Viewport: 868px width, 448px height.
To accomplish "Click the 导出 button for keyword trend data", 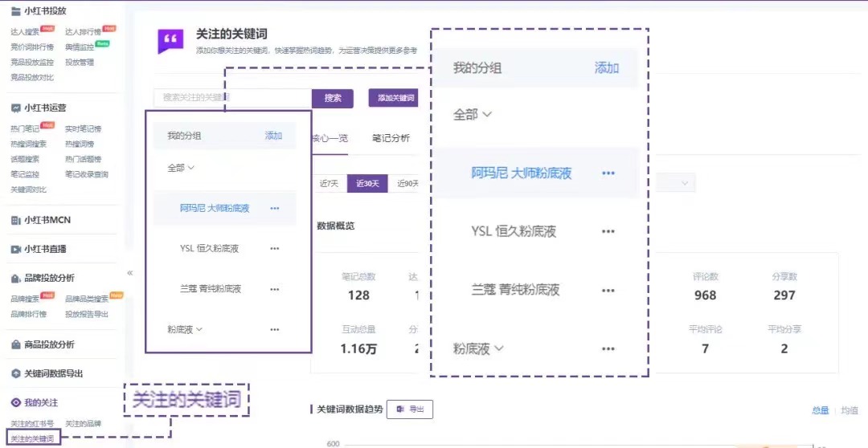I will (x=410, y=409).
